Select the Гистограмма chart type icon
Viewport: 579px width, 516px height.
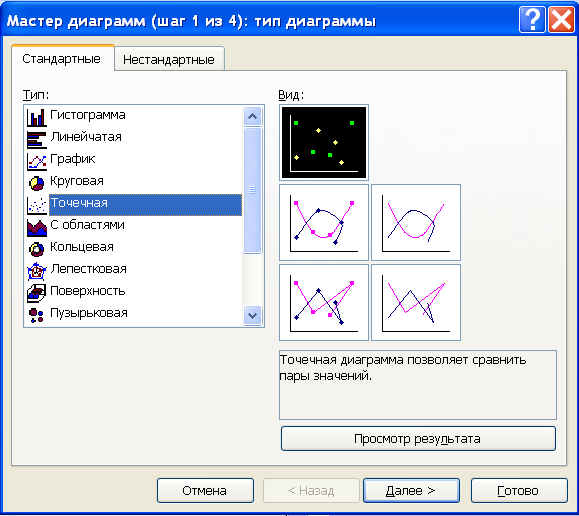coord(37,117)
